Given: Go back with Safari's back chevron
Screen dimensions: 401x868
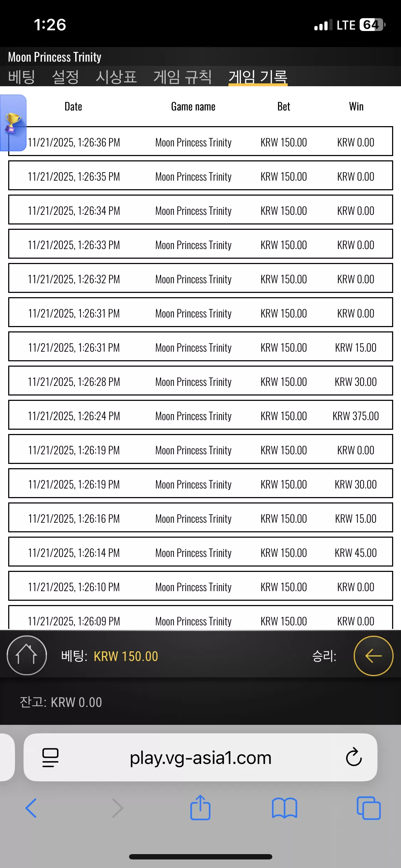Looking at the screenshot, I should [x=31, y=808].
